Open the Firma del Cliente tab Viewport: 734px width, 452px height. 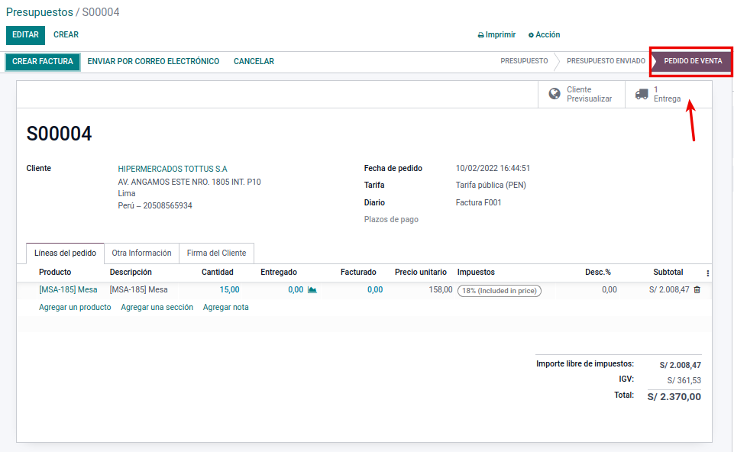217,253
